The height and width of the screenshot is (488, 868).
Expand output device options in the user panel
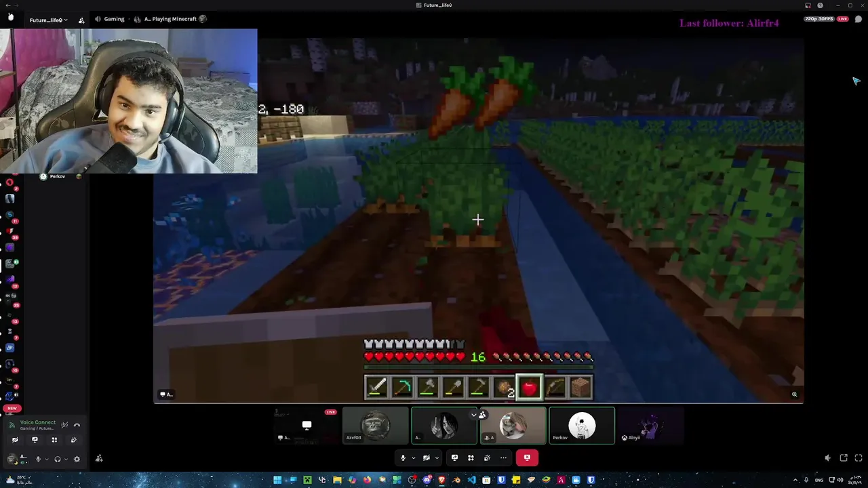pyautogui.click(x=66, y=459)
